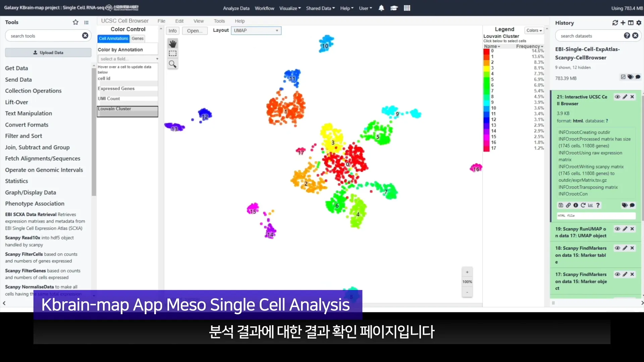This screenshot has width=644, height=362.
Task: Open the notifications bell icon
Action: coord(381,8)
